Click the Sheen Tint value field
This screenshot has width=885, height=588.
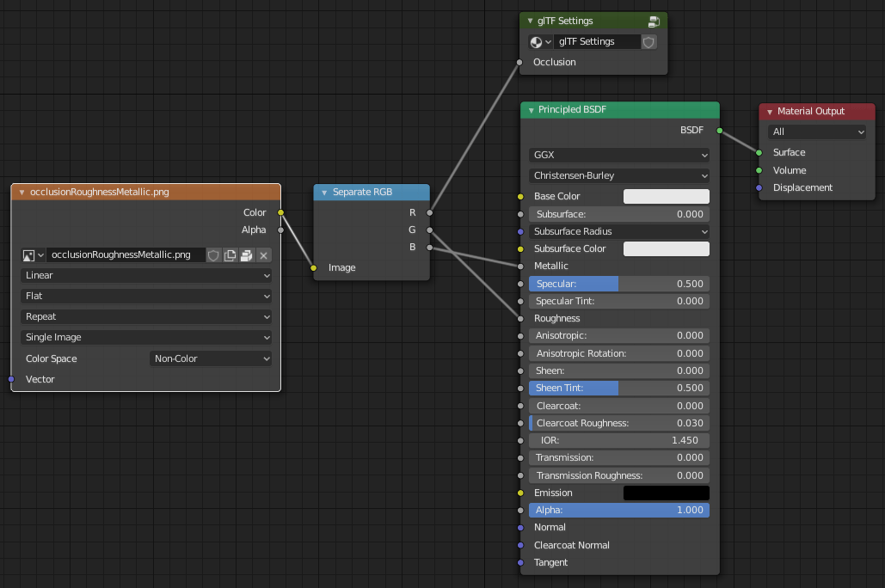coord(618,388)
